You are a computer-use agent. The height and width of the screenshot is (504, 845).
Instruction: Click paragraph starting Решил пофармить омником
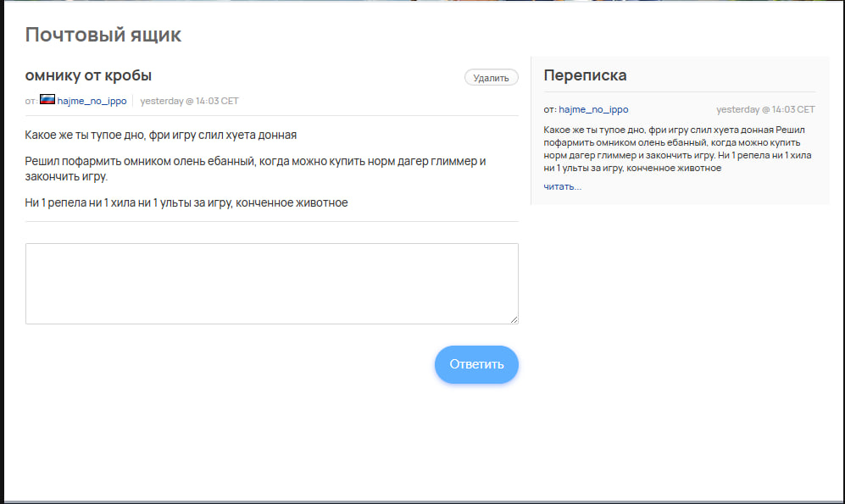point(255,169)
